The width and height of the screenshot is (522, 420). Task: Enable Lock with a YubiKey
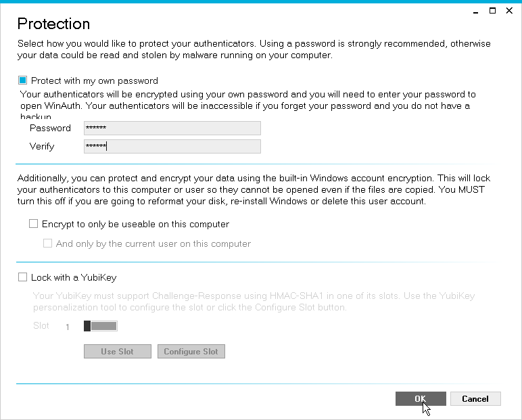[x=22, y=277]
